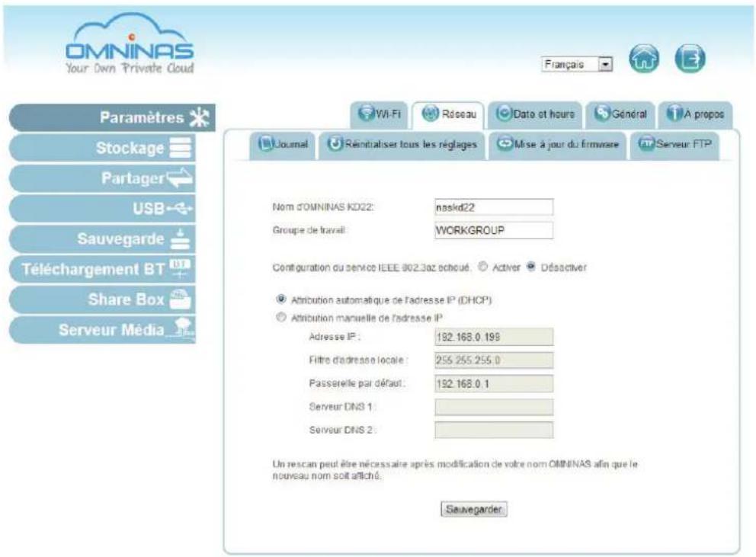The width and height of the screenshot is (756, 557).
Task: Switch to the A propos tab
Action: [x=695, y=114]
